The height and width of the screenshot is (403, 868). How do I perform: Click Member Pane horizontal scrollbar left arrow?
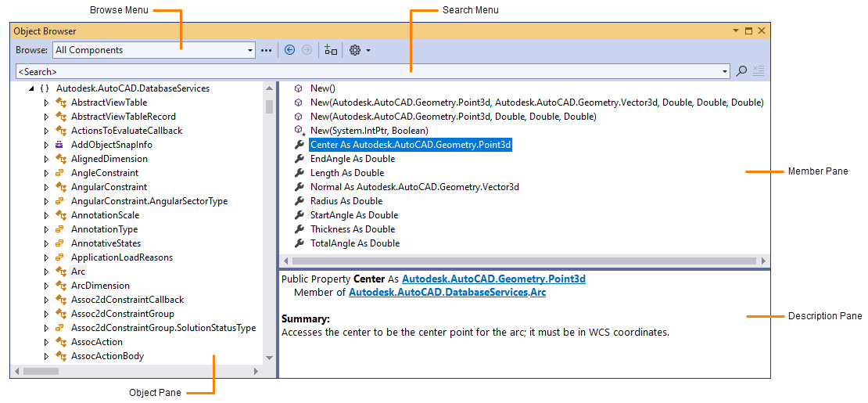pyautogui.click(x=285, y=261)
